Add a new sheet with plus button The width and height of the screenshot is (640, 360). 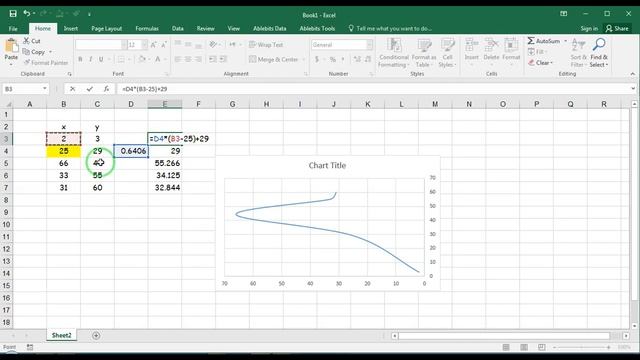click(x=96, y=336)
